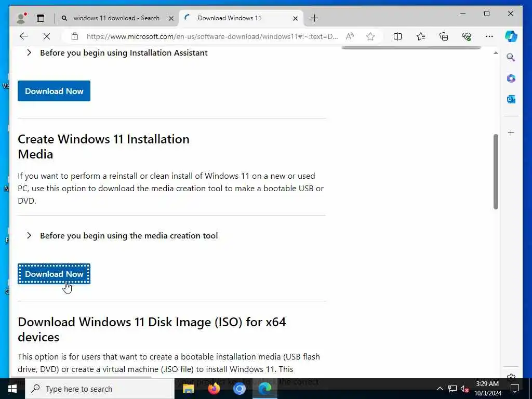
Task: Click the scroll up arrow of page
Action: 496,53
